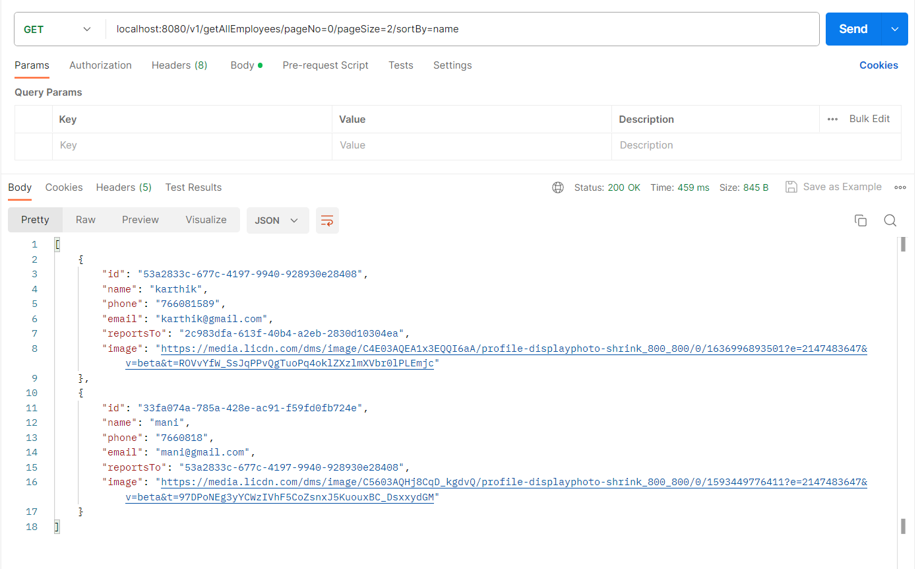Viewport: 924px width, 569px height.
Task: Search within the response body
Action: tap(890, 220)
